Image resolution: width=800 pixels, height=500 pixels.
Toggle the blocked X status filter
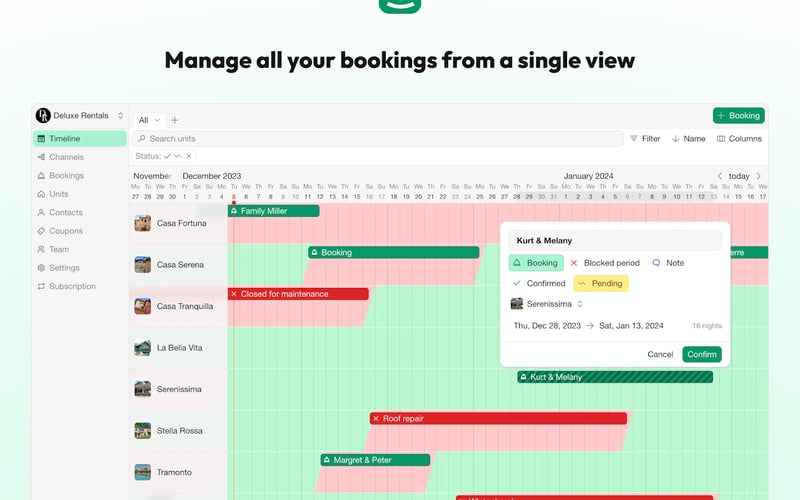click(x=189, y=156)
